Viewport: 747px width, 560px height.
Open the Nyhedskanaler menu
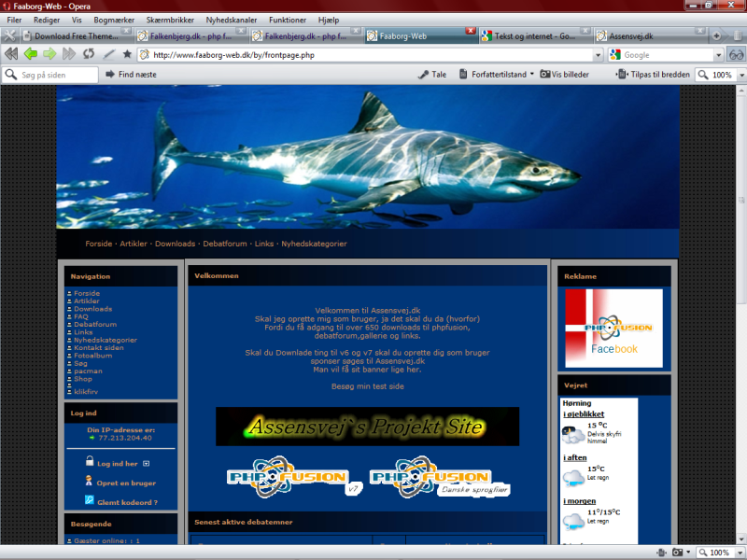click(x=231, y=20)
